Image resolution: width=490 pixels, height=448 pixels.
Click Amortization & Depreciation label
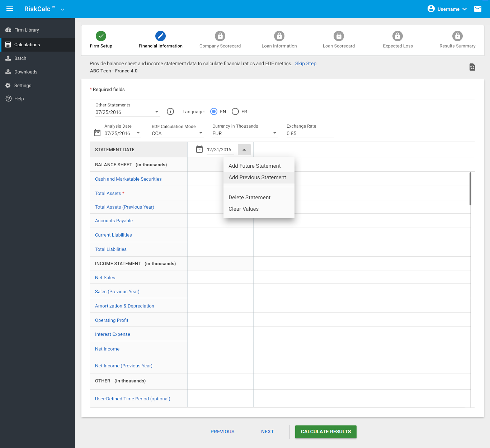[x=124, y=306]
